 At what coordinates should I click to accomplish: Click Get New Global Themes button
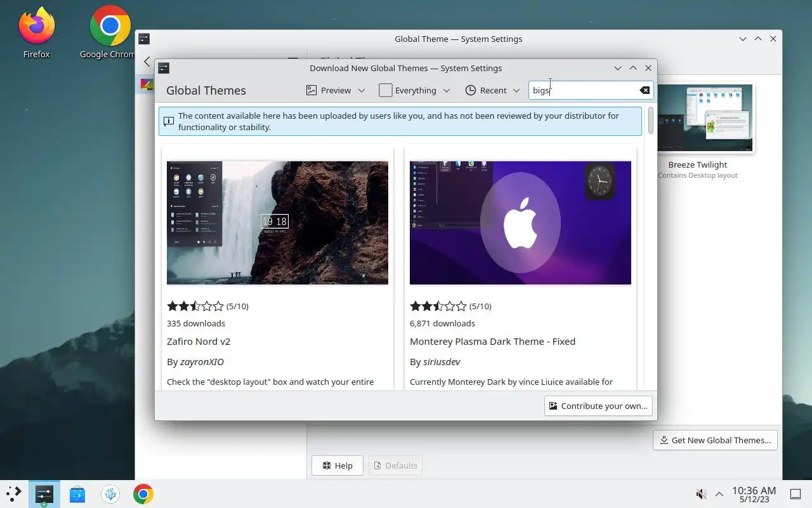point(715,440)
